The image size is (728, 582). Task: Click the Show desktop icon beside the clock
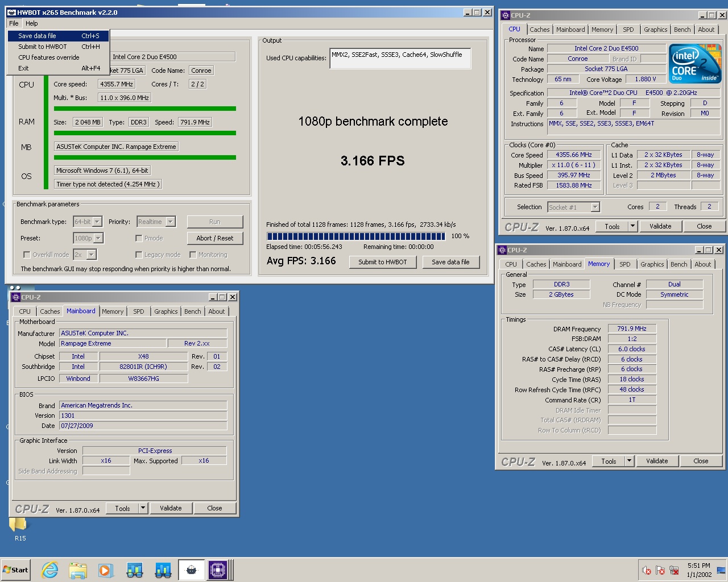pyautogui.click(x=721, y=570)
